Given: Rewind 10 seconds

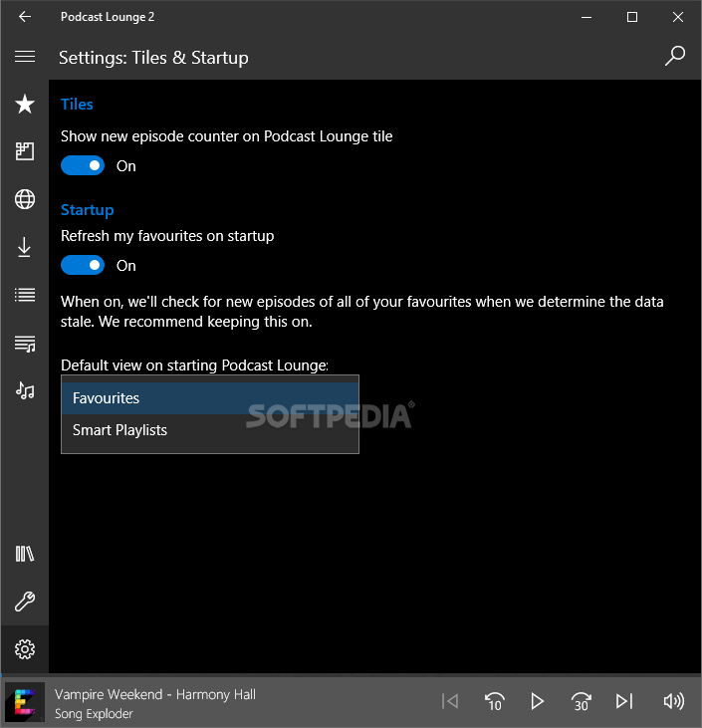Looking at the screenshot, I should pyautogui.click(x=494, y=701).
